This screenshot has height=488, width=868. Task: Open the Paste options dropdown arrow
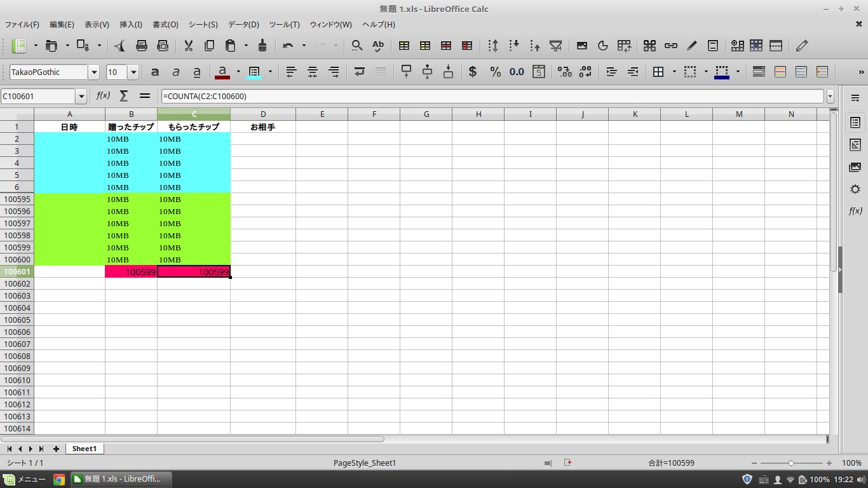pyautogui.click(x=246, y=46)
